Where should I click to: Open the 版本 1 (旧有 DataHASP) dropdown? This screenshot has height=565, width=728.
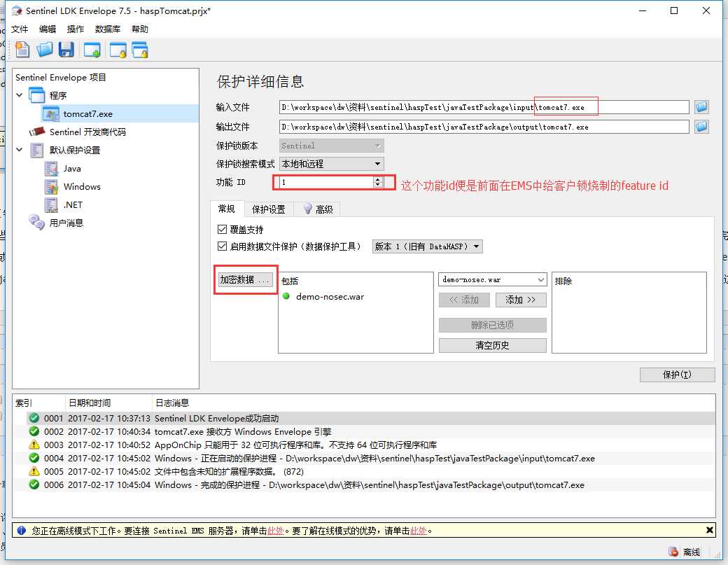(427, 246)
